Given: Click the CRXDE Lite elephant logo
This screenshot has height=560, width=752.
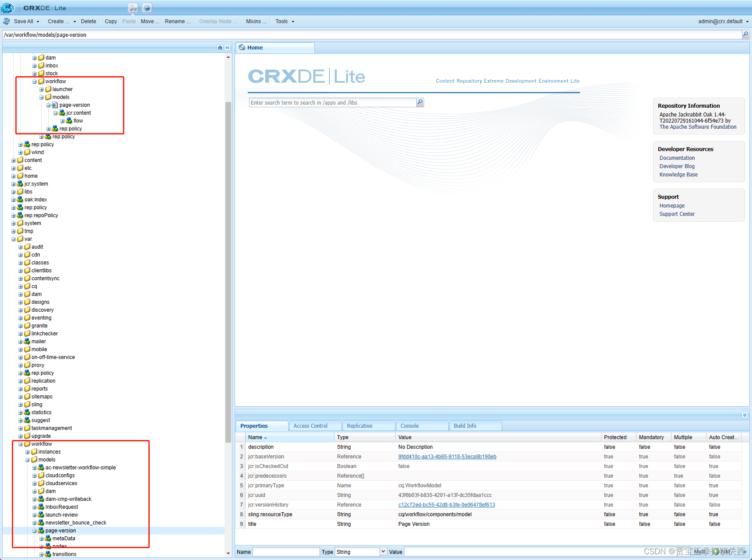Looking at the screenshot, I should (8, 7).
